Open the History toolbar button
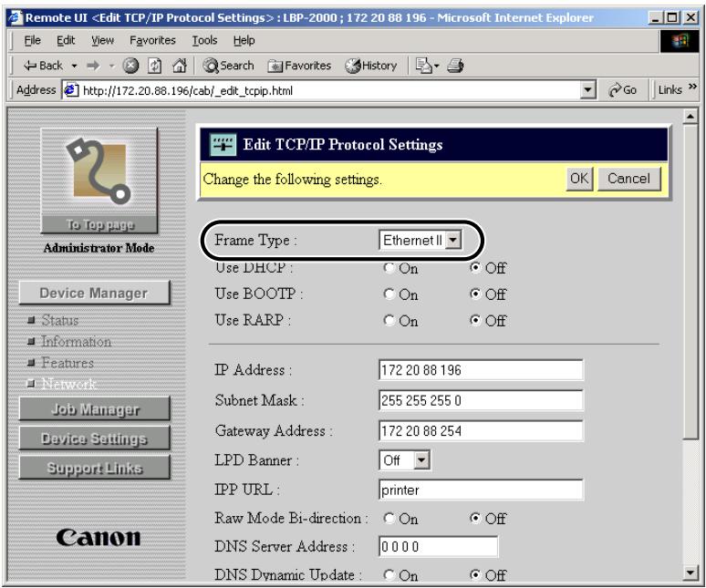Image resolution: width=706 pixels, height=588 pixels. coord(370,66)
